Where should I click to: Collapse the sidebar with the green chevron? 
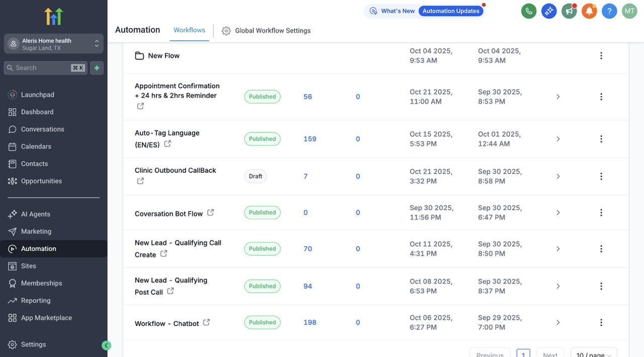(x=106, y=345)
